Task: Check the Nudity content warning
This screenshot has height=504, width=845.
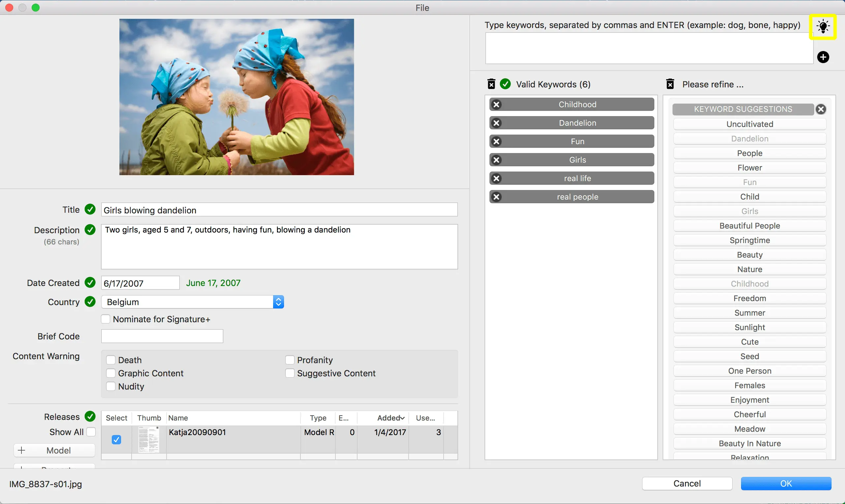Action: 111,386
